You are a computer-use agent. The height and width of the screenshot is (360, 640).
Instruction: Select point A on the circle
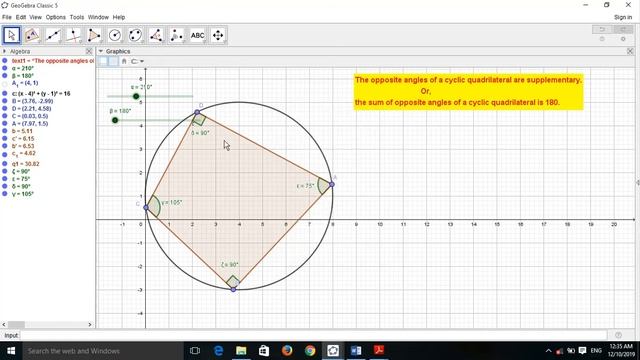tap(332, 184)
